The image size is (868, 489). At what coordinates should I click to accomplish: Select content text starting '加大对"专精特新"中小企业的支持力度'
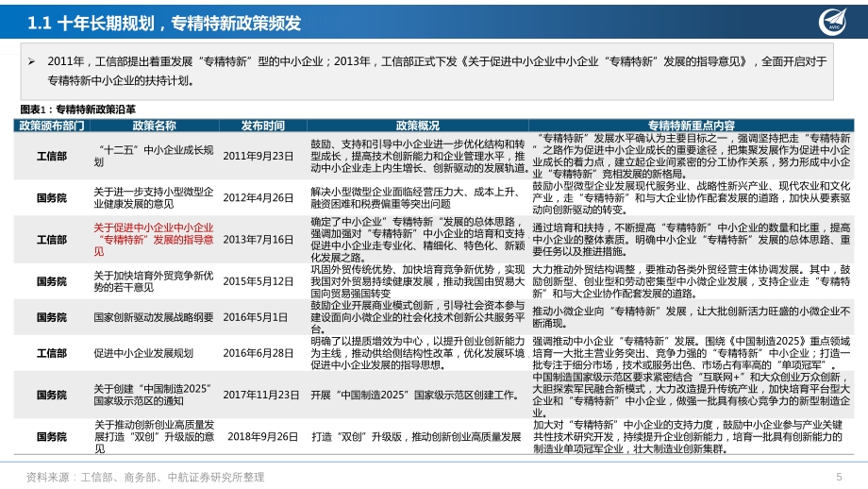(688, 437)
